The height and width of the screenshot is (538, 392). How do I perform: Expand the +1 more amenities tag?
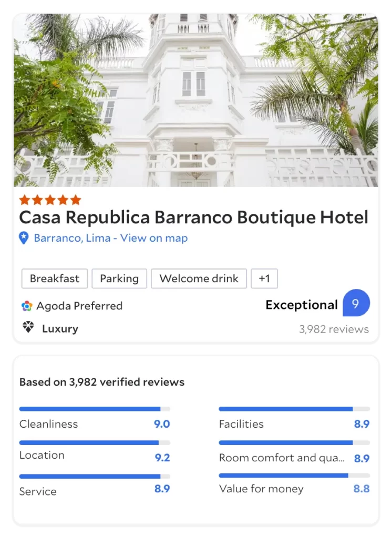(264, 278)
